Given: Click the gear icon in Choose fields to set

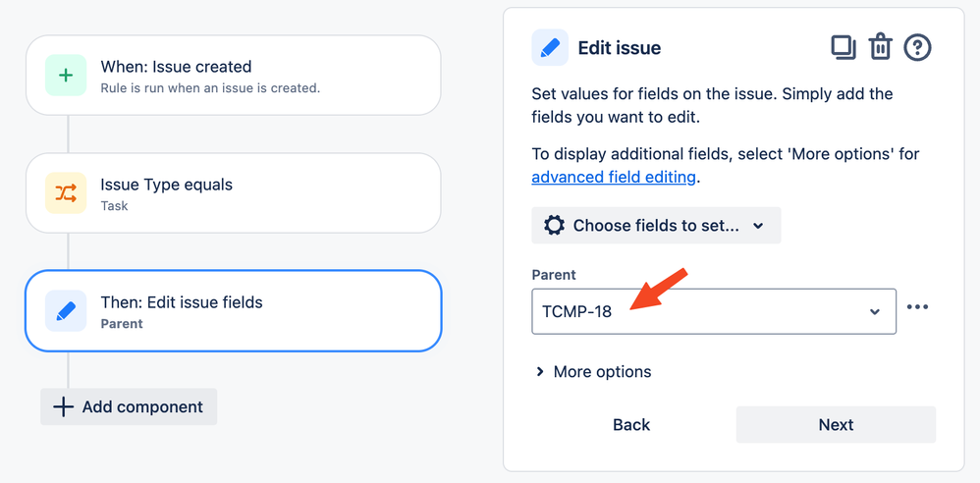Looking at the screenshot, I should tap(555, 226).
